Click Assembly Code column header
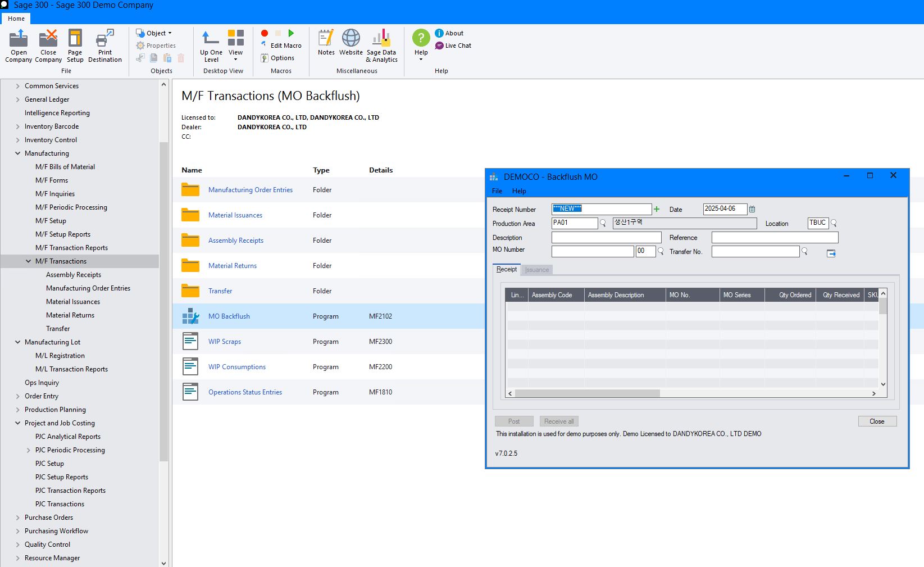 556,295
